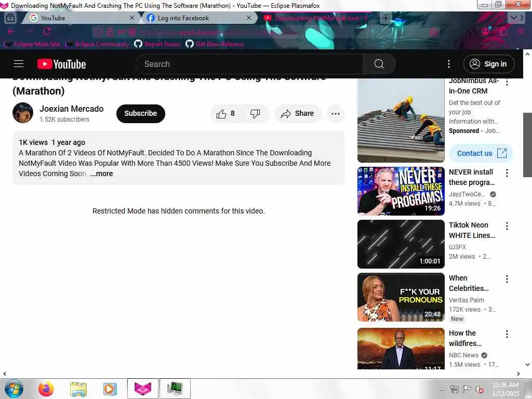Open a new tab with plus

pyautogui.click(x=385, y=18)
